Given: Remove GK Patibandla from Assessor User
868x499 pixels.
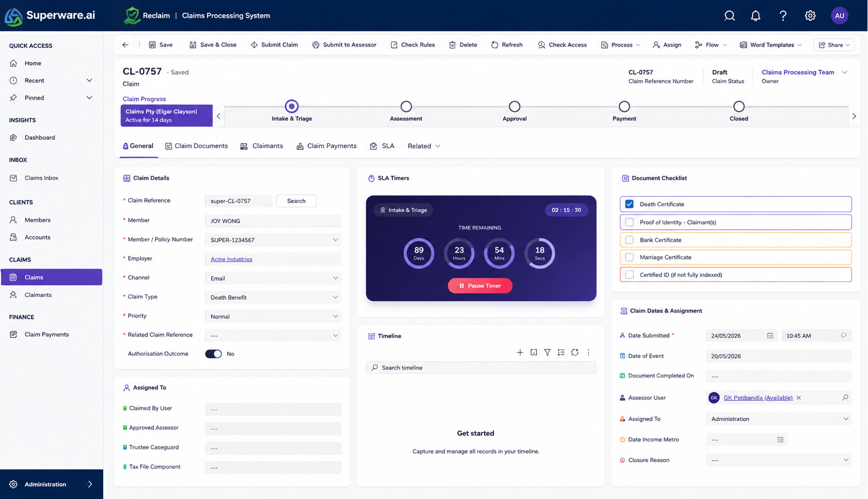Looking at the screenshot, I should 799,398.
